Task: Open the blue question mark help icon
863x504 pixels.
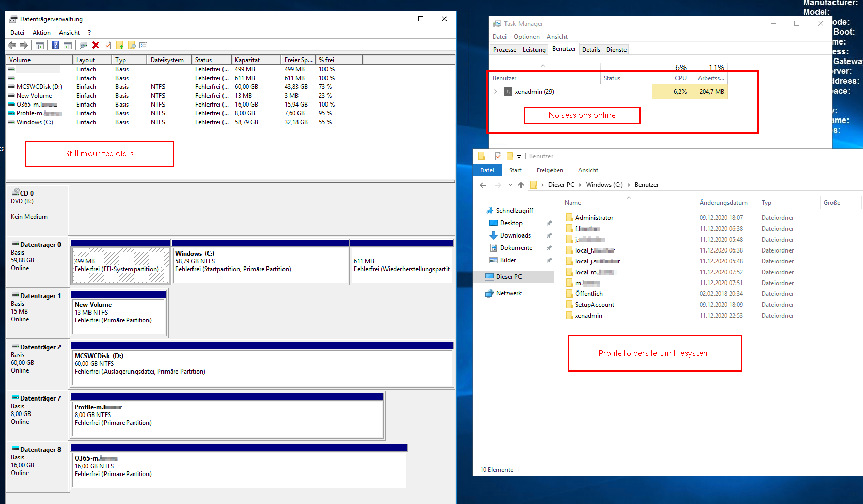Action: coord(55,46)
